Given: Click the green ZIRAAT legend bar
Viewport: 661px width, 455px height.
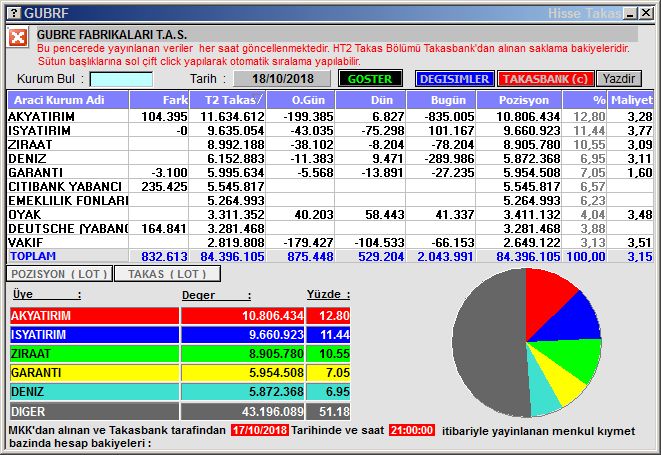Looking at the screenshot, I should click(x=94, y=354).
